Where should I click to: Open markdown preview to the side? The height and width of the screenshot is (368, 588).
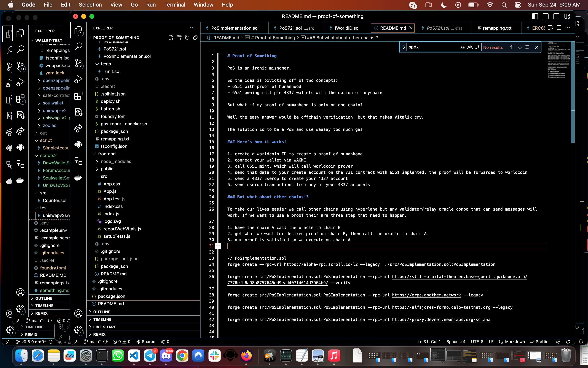pos(550,28)
